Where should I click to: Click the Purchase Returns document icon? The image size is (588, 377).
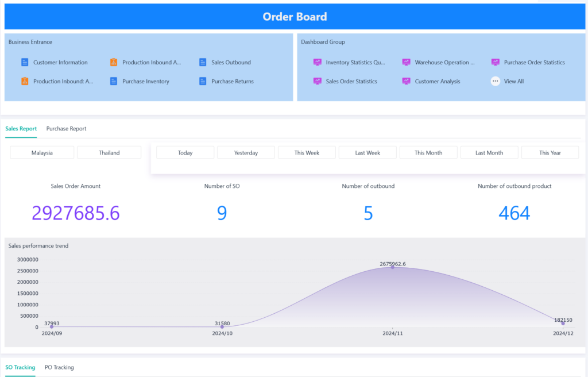[203, 81]
